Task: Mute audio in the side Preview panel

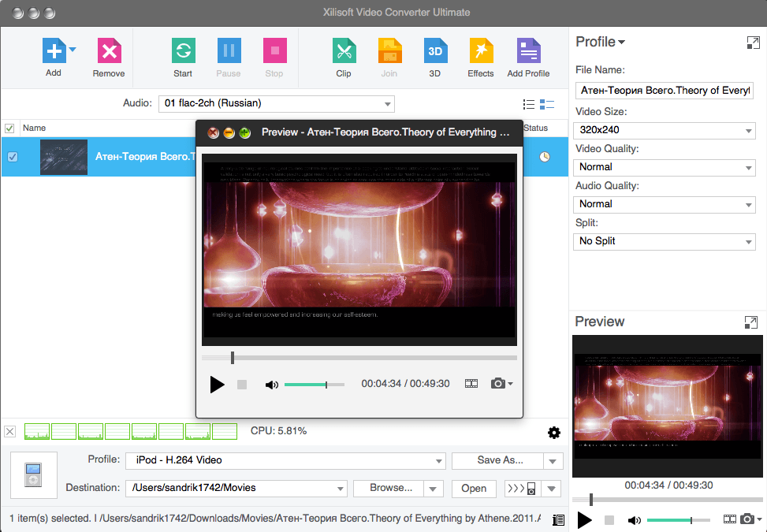Action: (635, 520)
